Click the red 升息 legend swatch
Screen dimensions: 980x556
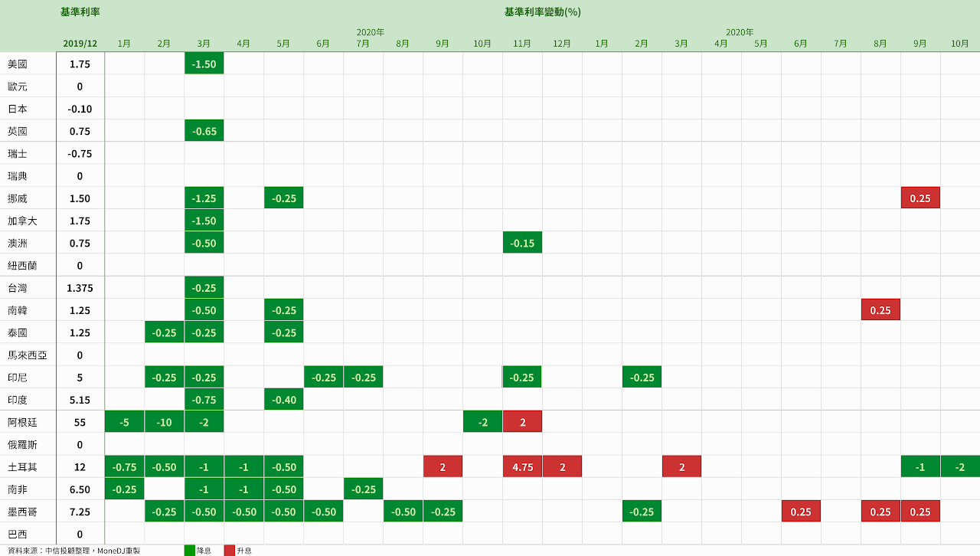[230, 550]
